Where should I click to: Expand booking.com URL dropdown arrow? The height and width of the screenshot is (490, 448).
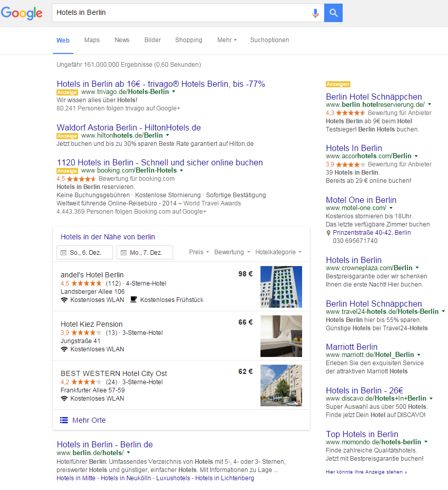point(181,171)
